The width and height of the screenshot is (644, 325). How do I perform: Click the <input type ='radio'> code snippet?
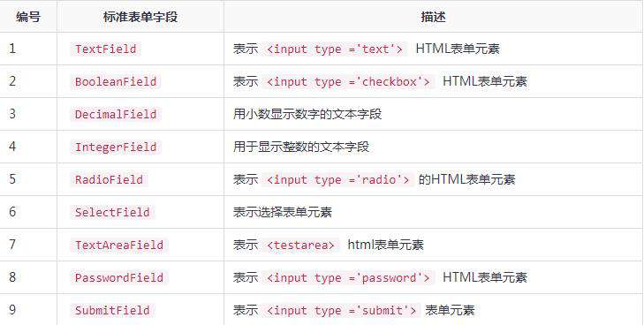pos(337,180)
